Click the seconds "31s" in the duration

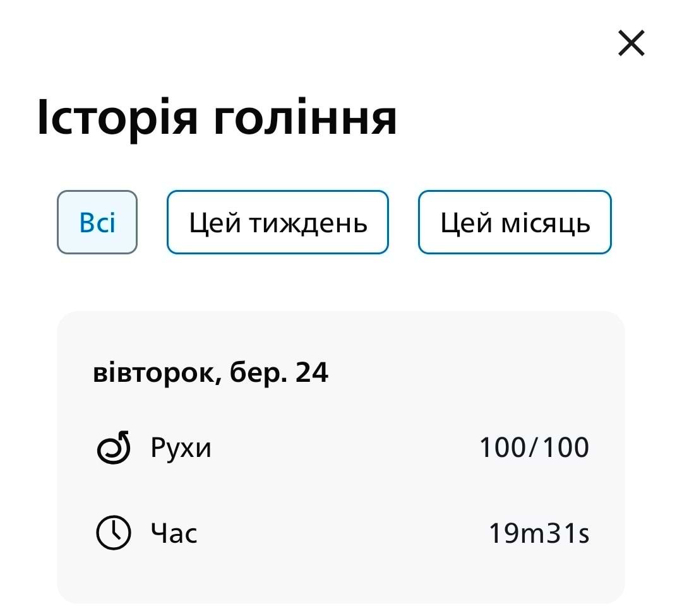[568, 534]
